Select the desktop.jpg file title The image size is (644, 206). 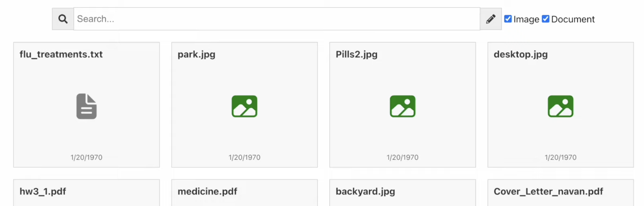[x=521, y=54]
